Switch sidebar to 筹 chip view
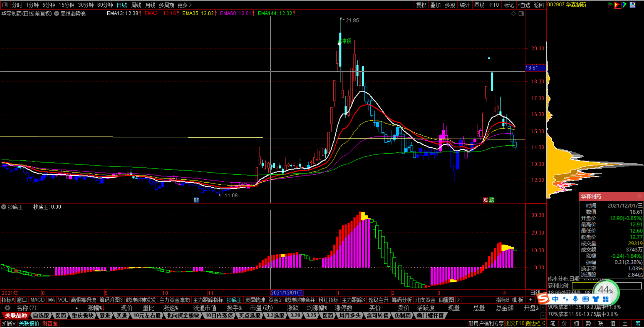644x328 pixels. tap(638, 323)
